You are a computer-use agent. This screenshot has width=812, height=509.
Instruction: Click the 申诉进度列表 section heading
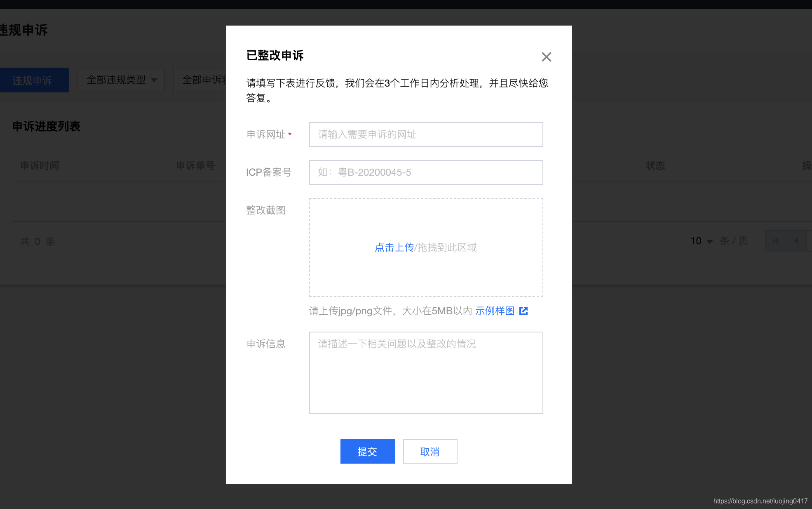(46, 126)
